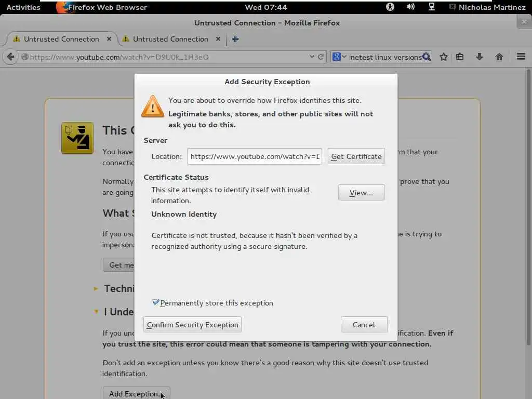Open the network connection icon
The width and height of the screenshot is (532, 399).
[431, 7]
